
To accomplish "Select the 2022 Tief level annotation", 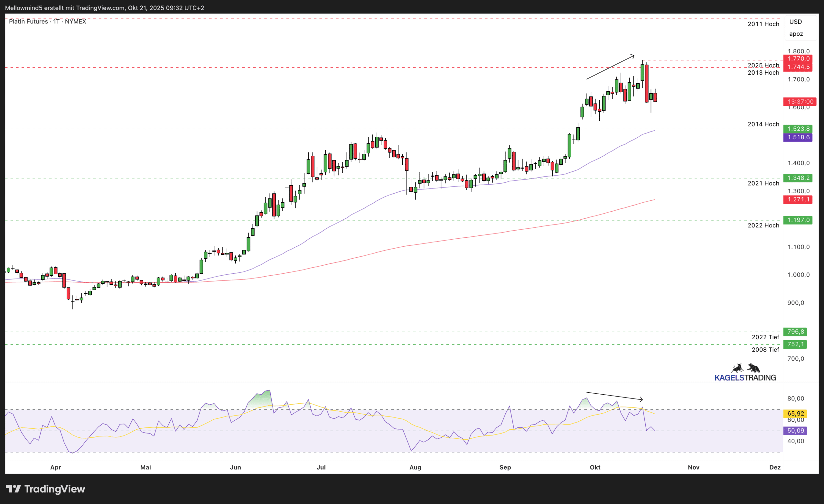I will 765,337.
